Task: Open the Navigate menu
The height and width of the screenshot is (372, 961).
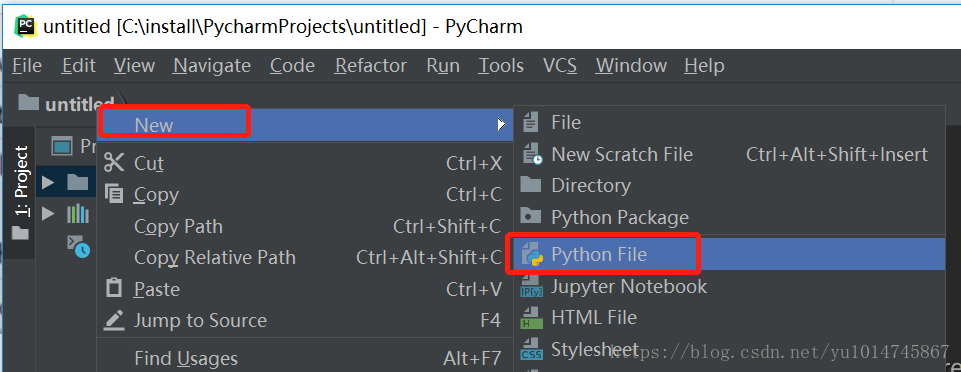Action: click(x=212, y=66)
